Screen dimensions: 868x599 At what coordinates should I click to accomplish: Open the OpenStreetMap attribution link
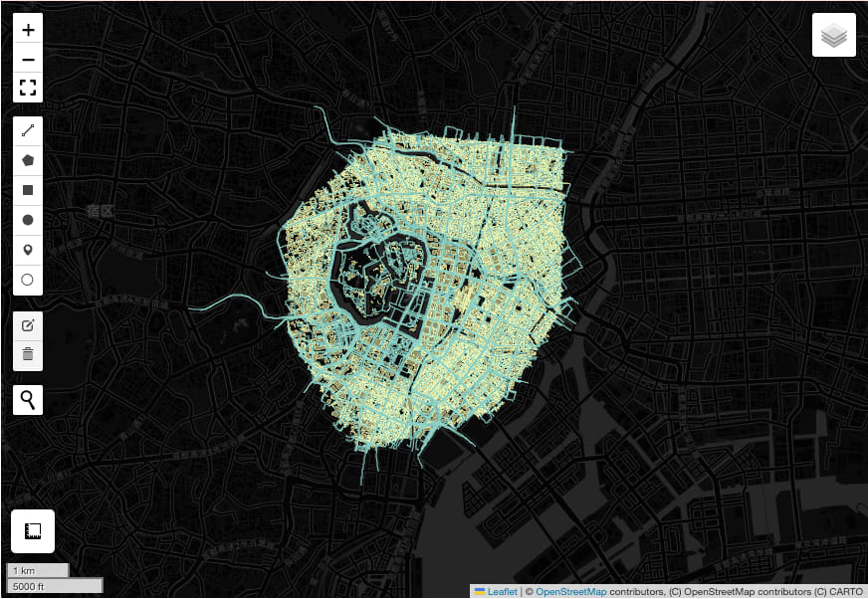(x=570, y=592)
